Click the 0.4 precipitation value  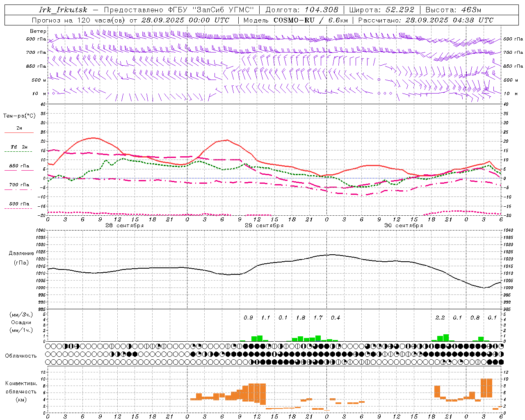point(336,317)
